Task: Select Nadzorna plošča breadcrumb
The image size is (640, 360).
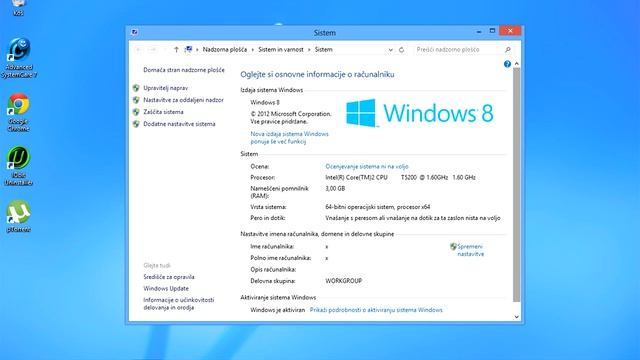Action: [224, 49]
